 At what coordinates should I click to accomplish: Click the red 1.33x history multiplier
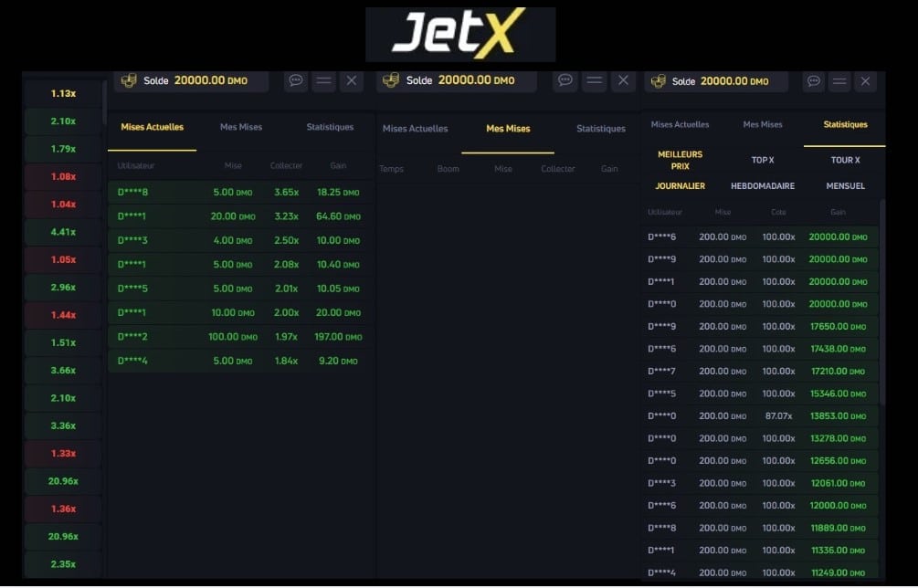coord(63,454)
